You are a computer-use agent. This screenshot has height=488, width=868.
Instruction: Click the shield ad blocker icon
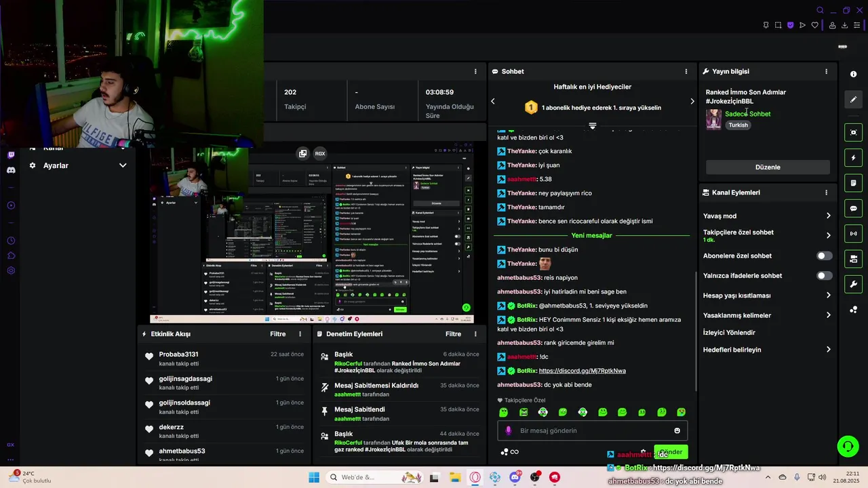tap(790, 25)
